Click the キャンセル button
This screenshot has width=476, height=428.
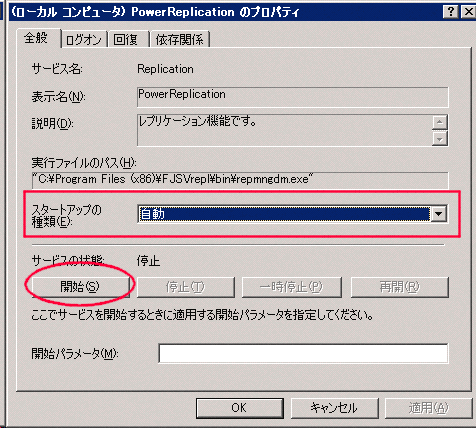[x=334, y=408]
